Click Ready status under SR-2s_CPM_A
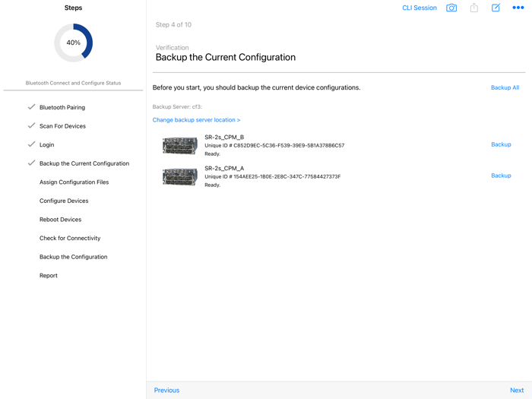The image size is (532, 399). [x=212, y=185]
